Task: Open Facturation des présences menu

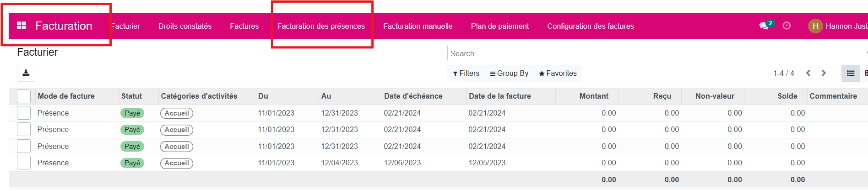Action: click(321, 26)
